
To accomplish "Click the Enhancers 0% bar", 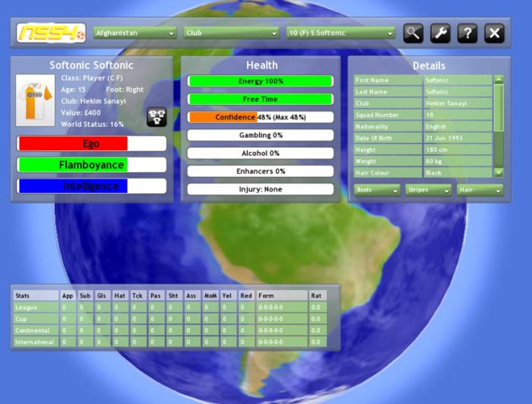I will 260,171.
